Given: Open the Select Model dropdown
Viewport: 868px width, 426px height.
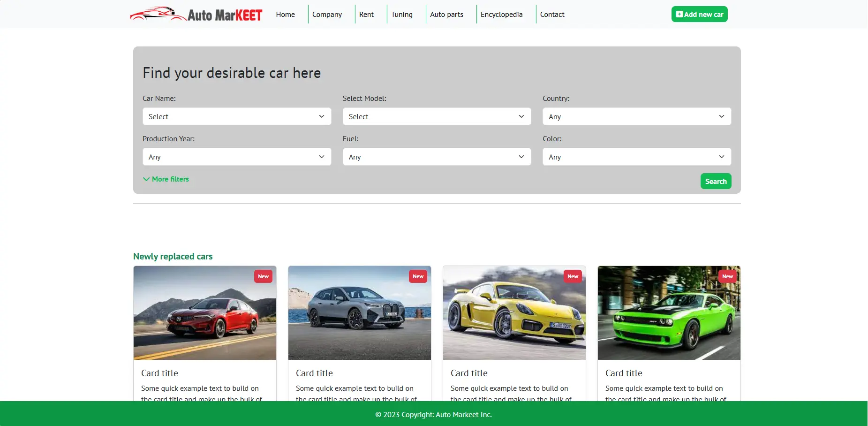Looking at the screenshot, I should [437, 116].
